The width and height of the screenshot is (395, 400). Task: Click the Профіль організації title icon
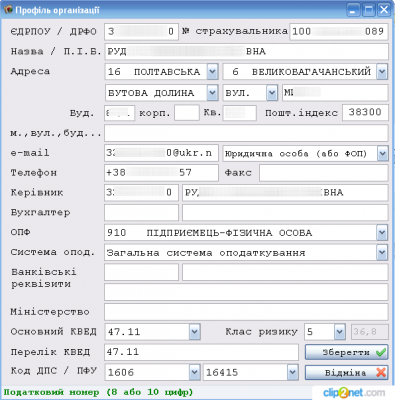click(x=8, y=10)
